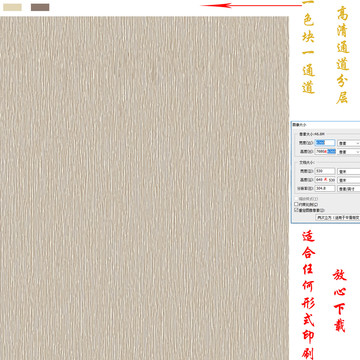
Task: Open the resolution unit dropdown
Action: [349, 189]
